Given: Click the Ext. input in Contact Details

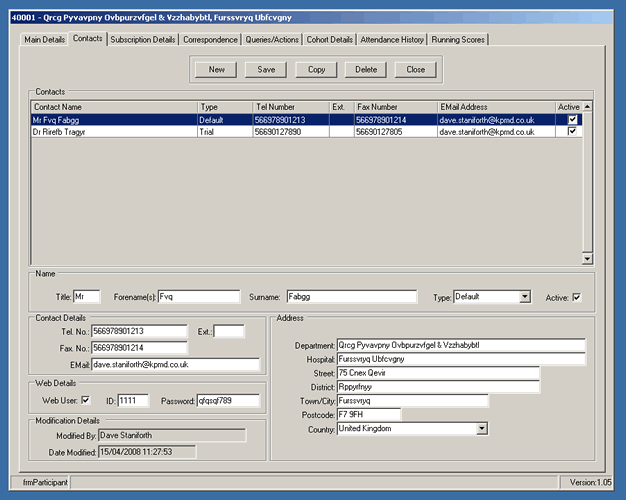Looking at the screenshot, I should (229, 331).
